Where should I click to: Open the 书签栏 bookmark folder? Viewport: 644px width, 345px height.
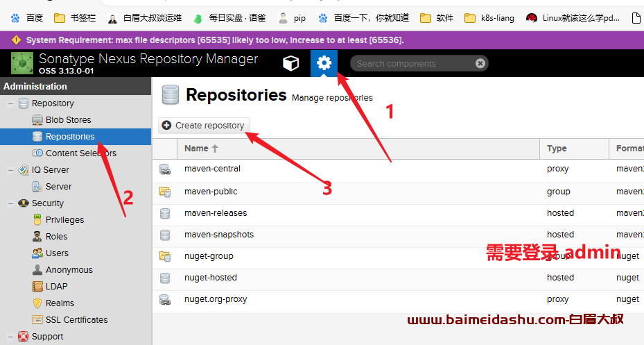75,18
